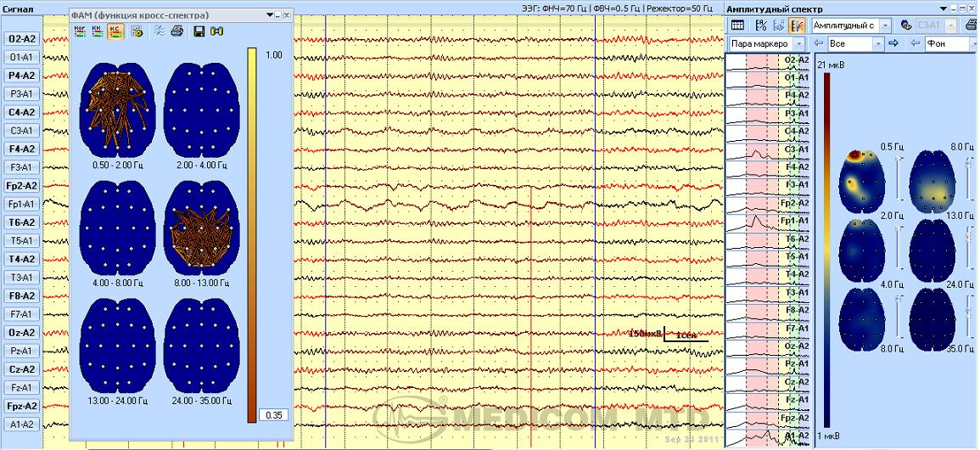Screen dimensions: 980x450
Task: Open the 'Пара маркеро' dropdown
Action: pyautogui.click(x=799, y=43)
